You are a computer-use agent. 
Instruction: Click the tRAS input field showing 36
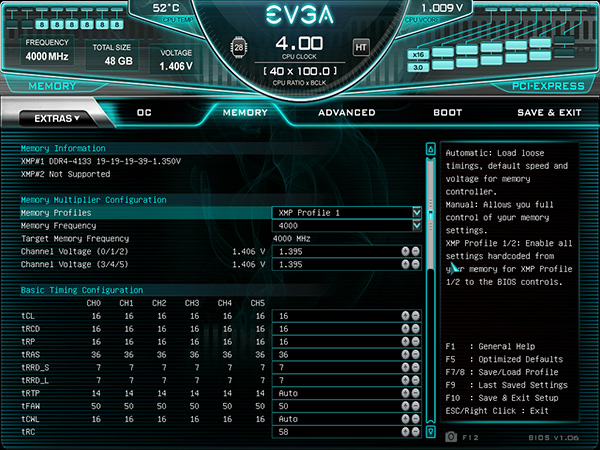(x=347, y=355)
